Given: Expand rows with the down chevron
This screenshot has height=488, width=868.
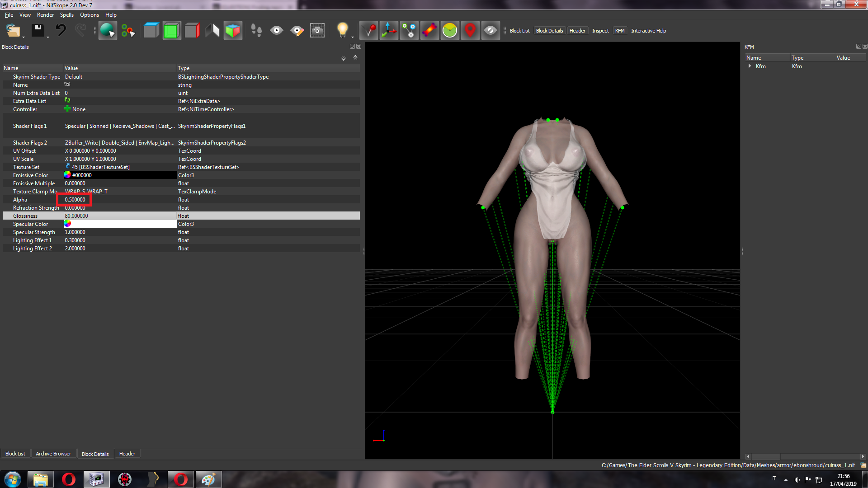Looking at the screenshot, I should point(344,58).
